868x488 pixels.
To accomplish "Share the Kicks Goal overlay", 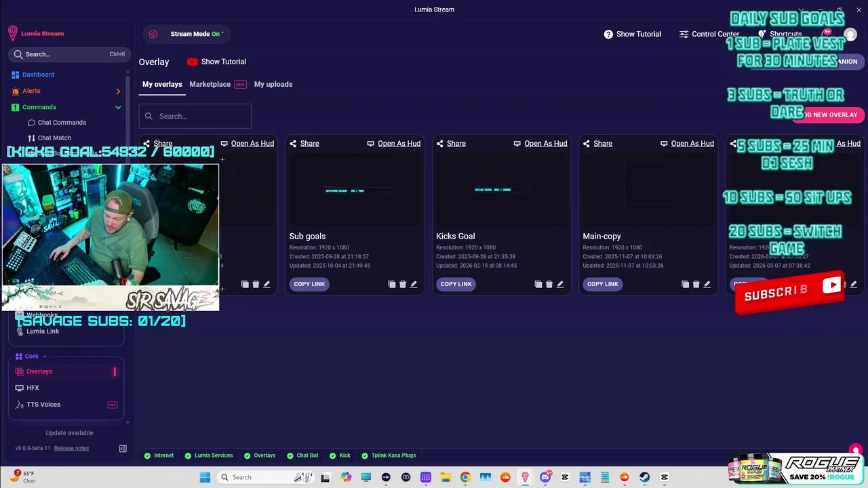I will (450, 143).
